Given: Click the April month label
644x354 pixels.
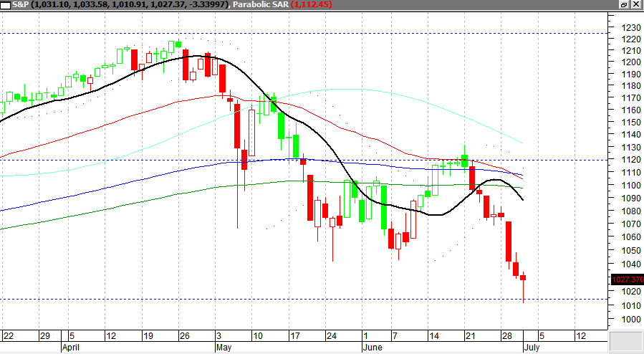Looking at the screenshot, I should 71,348.
